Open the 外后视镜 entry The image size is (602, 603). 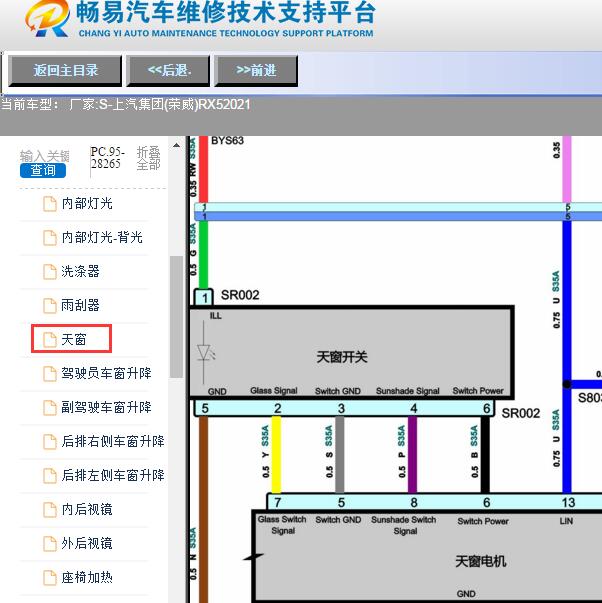pyautogui.click(x=87, y=543)
